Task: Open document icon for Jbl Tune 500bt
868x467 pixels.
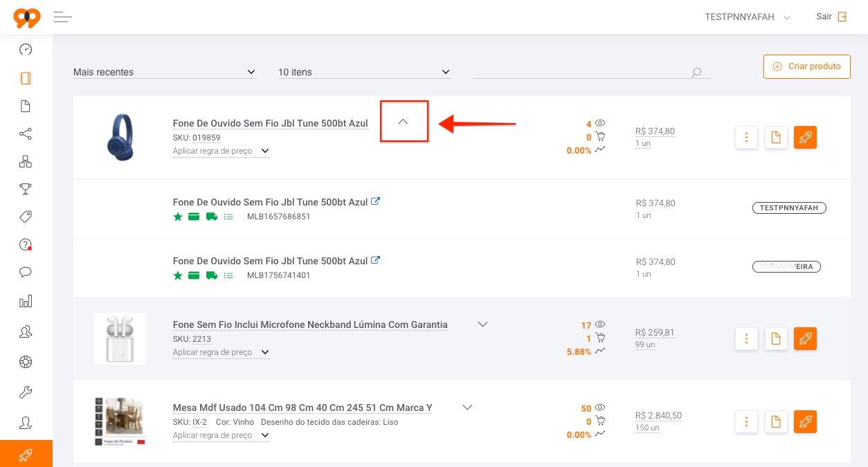Action: point(776,137)
